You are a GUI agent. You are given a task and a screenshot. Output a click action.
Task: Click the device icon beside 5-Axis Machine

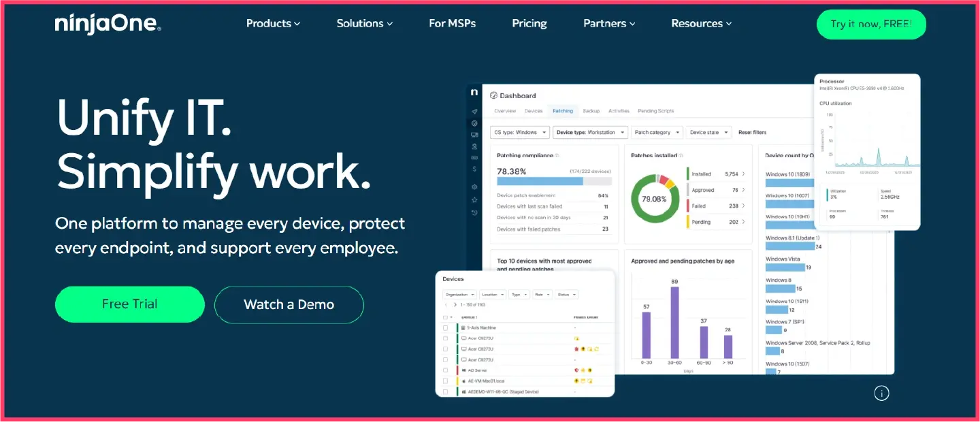(463, 328)
